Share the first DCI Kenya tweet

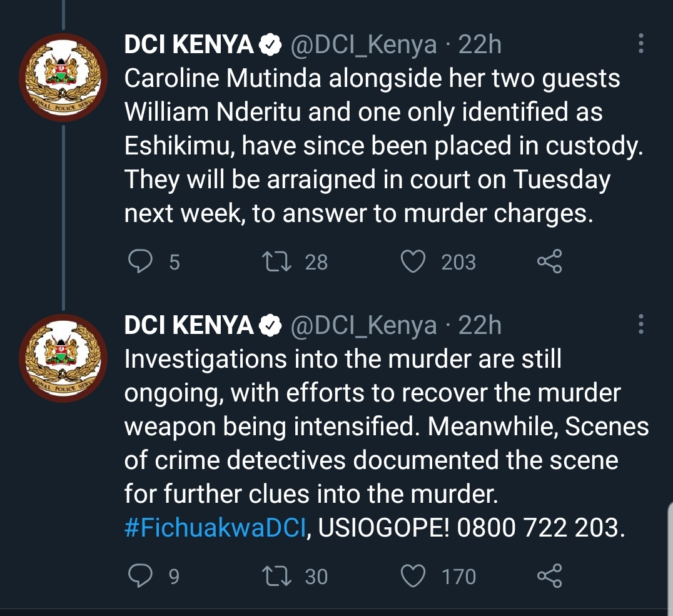549,261
